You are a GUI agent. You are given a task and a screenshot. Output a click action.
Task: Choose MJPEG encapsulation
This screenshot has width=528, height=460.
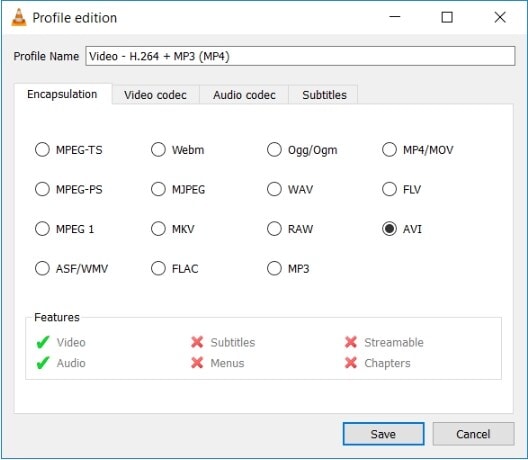tap(178, 189)
